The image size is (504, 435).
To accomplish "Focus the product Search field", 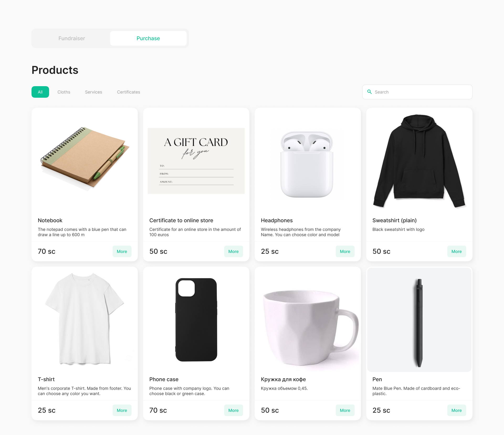I will coord(417,92).
